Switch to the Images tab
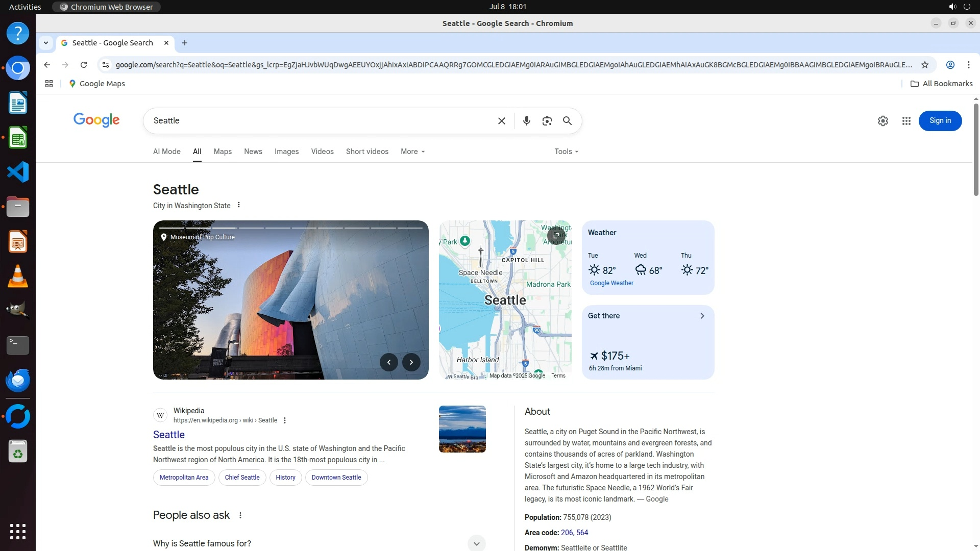The width and height of the screenshot is (980, 551). (x=286, y=152)
